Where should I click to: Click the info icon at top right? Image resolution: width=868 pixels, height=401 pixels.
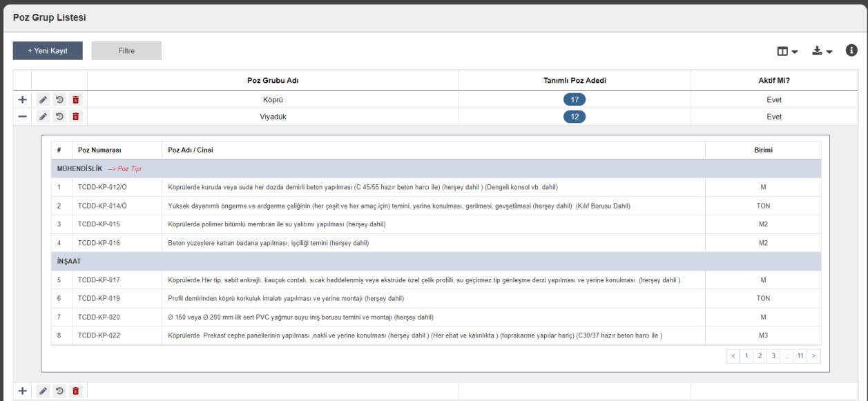[x=851, y=50]
